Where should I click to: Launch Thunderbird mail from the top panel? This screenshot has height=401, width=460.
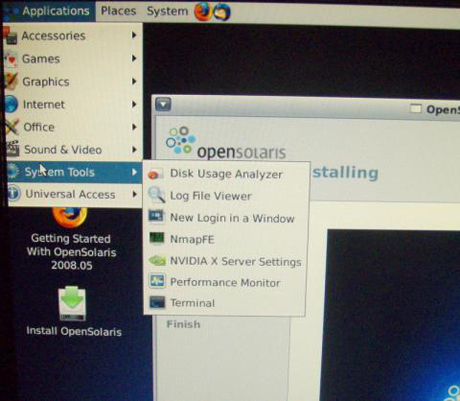click(x=222, y=12)
